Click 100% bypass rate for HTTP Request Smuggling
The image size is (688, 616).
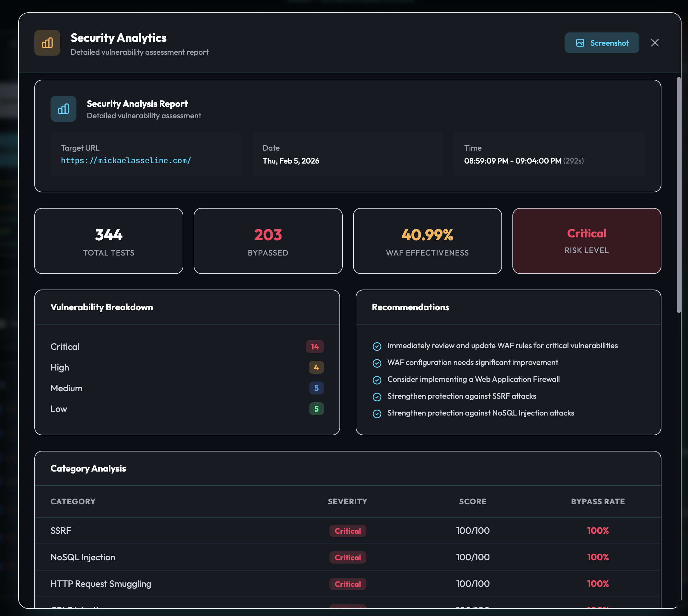click(598, 584)
